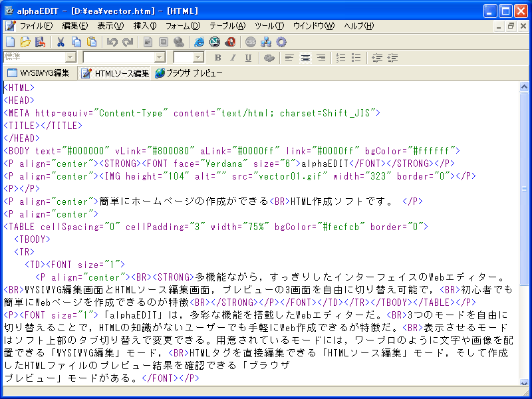This screenshot has height=399, width=532.
Task: Click the <TITLE></TITLE> line
Action: (x=43, y=126)
